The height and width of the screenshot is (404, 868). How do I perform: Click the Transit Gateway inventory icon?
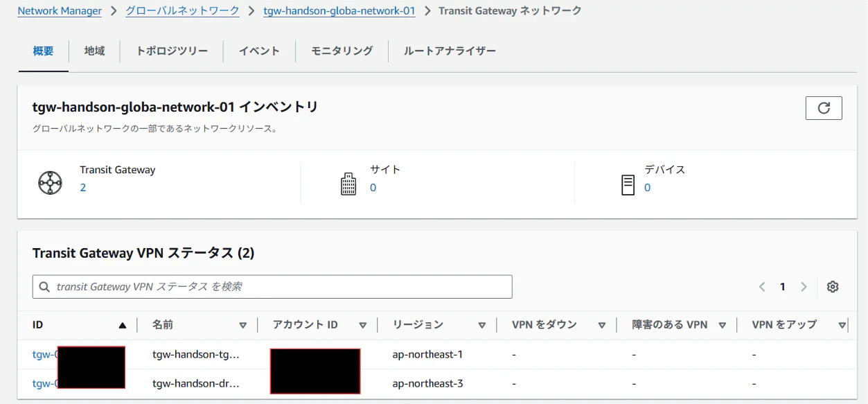pos(50,183)
